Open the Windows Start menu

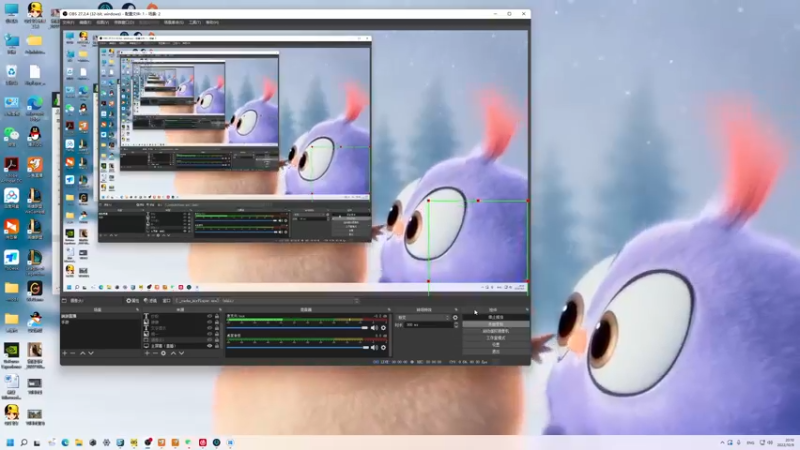pyautogui.click(x=10, y=442)
